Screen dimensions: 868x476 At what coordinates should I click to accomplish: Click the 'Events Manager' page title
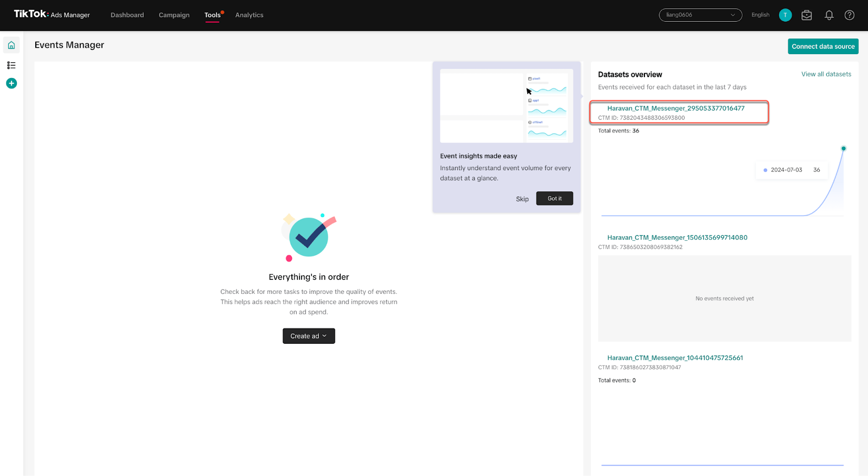[69, 45]
